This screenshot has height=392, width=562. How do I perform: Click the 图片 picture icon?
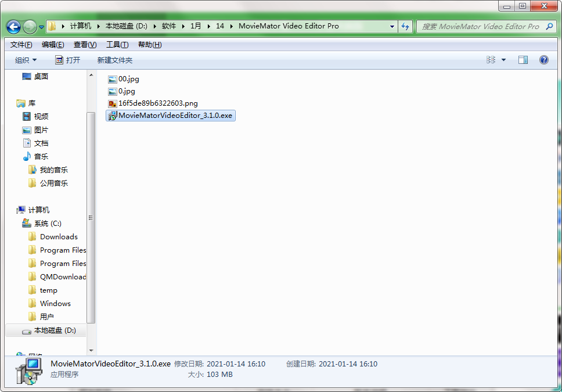coord(27,130)
